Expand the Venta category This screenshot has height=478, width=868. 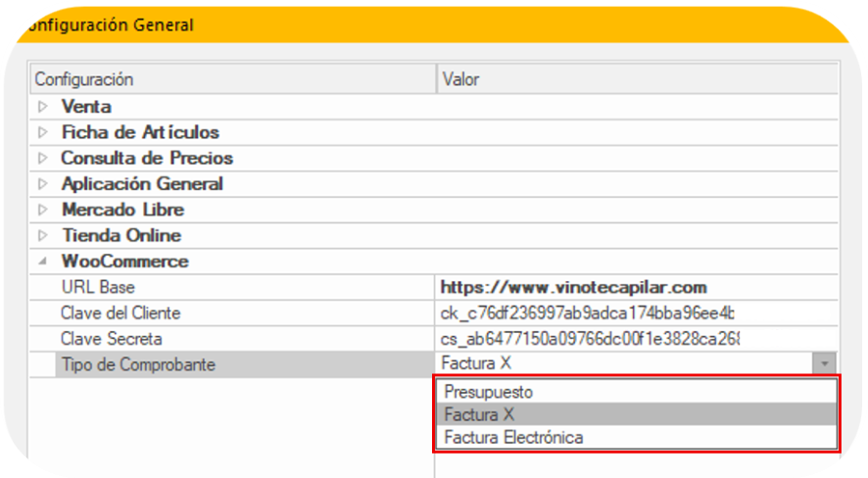click(x=43, y=106)
